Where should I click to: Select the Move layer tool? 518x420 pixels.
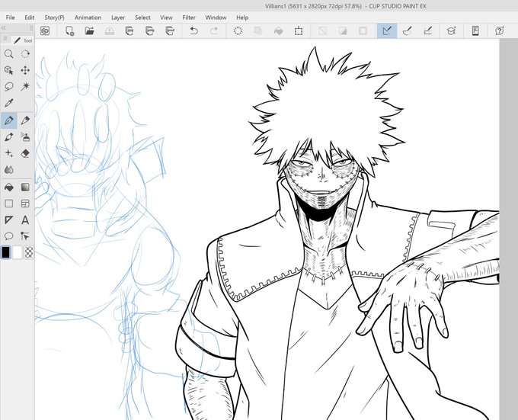pyautogui.click(x=25, y=70)
